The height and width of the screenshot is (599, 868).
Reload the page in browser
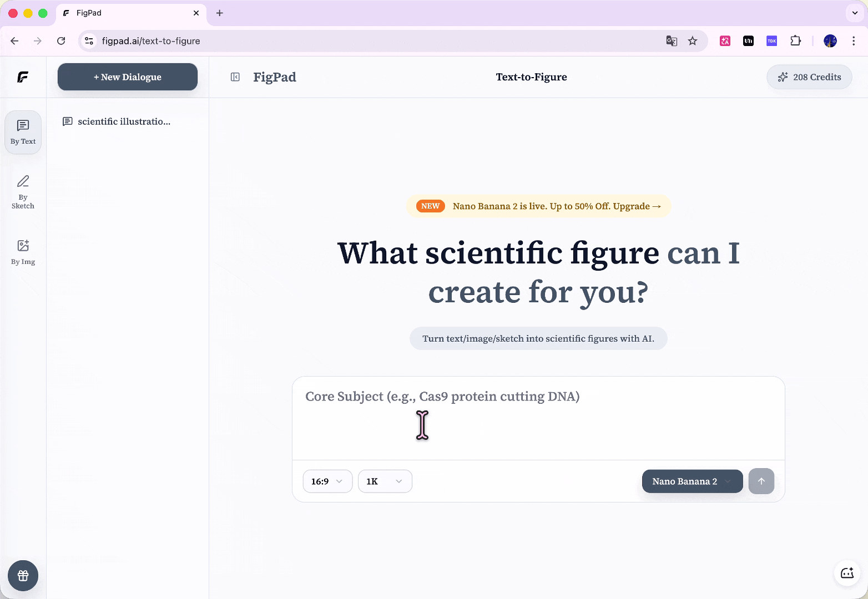pyautogui.click(x=61, y=41)
